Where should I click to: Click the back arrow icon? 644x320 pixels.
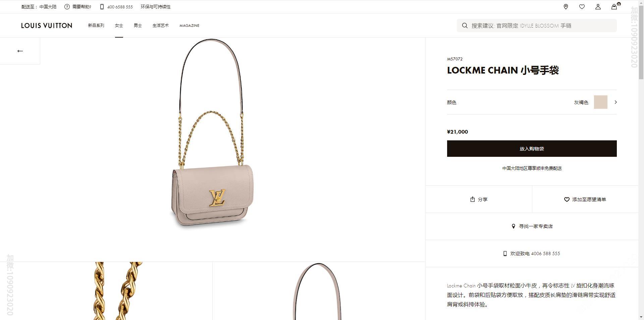click(x=20, y=51)
